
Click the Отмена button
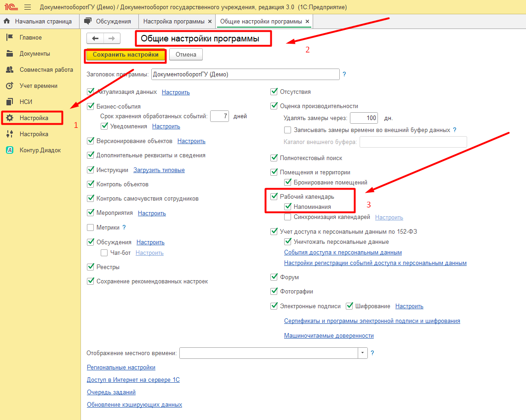point(186,55)
